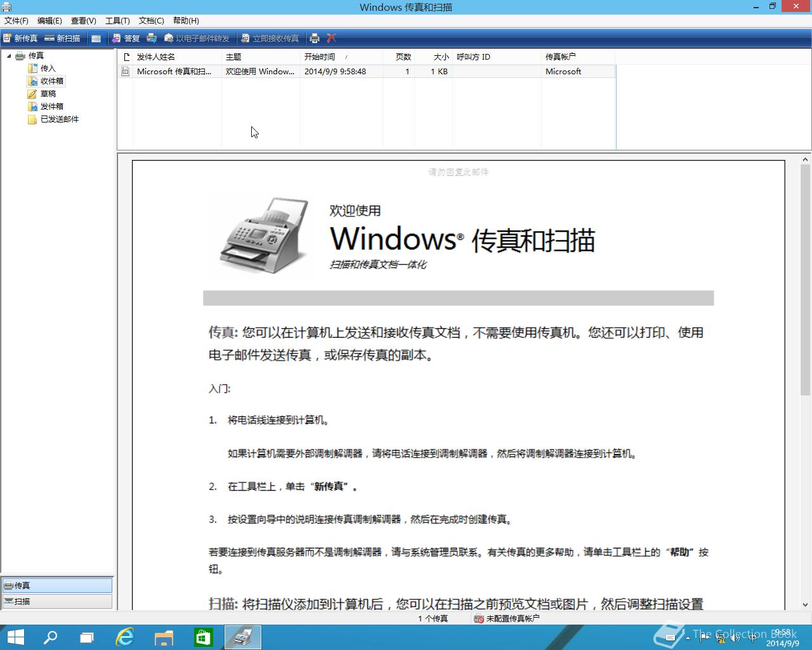Click the 答复 (Reply) toolbar button

coord(126,38)
